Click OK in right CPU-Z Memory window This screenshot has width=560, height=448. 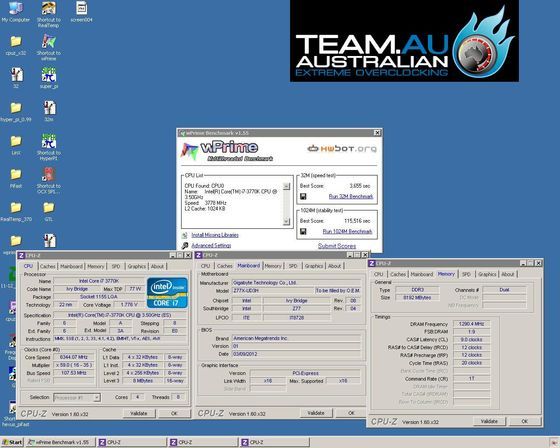click(524, 421)
